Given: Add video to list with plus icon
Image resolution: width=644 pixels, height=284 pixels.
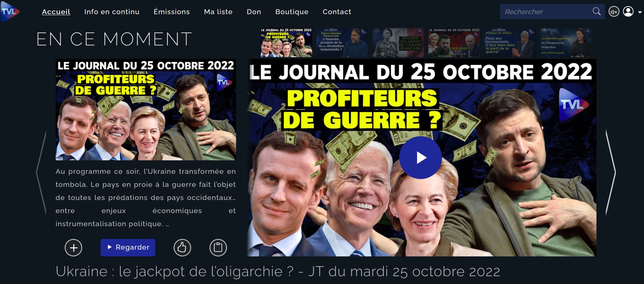Looking at the screenshot, I should click(x=73, y=248).
